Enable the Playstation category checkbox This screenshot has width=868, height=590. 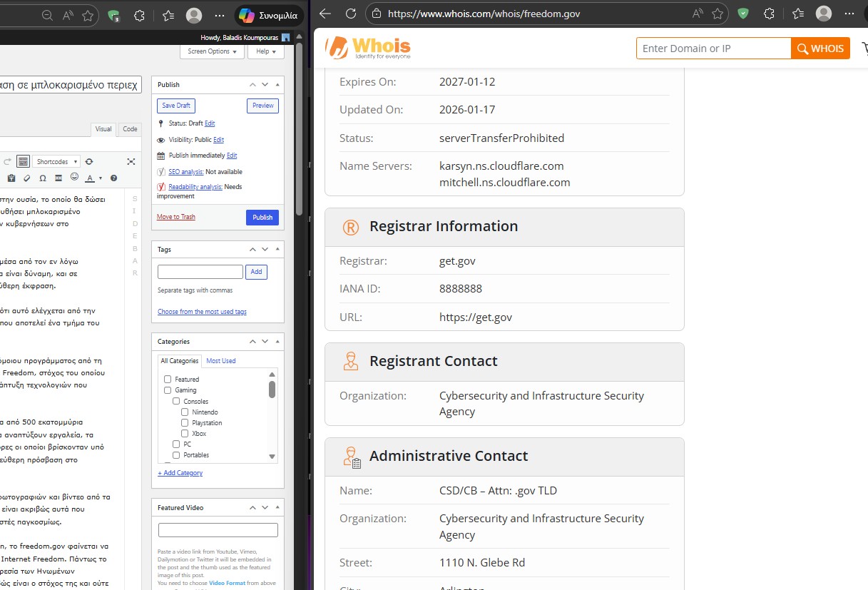coord(185,423)
